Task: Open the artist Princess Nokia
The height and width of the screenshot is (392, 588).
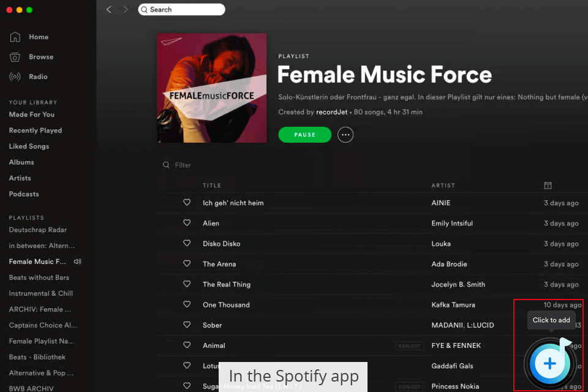Action: pos(455,386)
